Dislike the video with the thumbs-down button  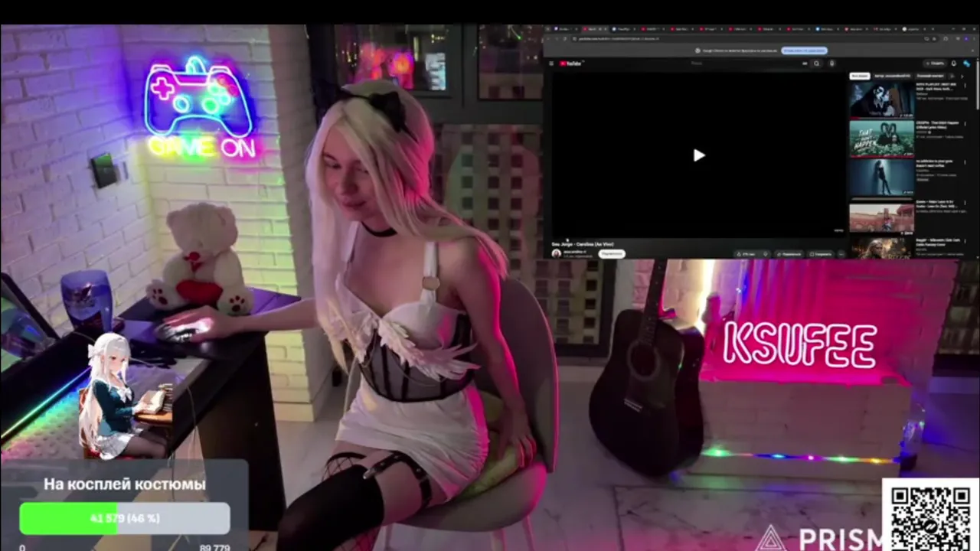766,253
